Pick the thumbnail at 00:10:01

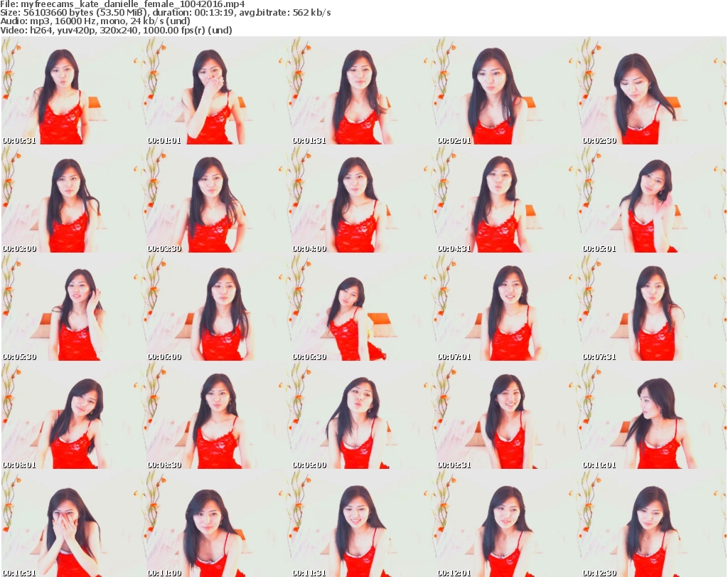click(654, 415)
